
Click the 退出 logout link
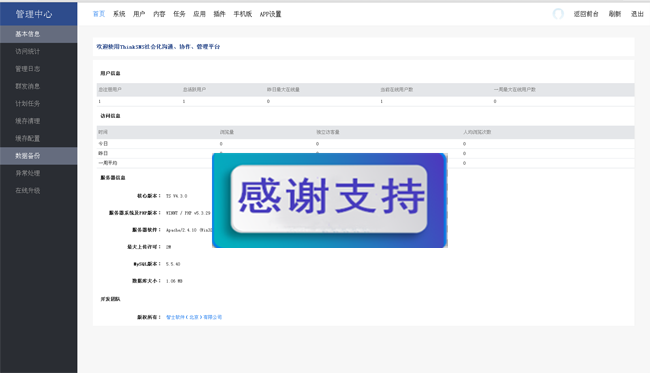[x=637, y=14]
